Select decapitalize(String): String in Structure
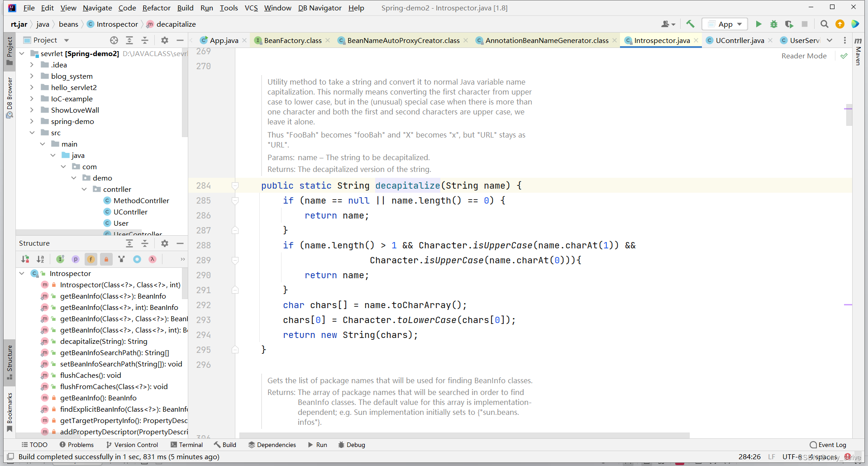 [x=104, y=341]
